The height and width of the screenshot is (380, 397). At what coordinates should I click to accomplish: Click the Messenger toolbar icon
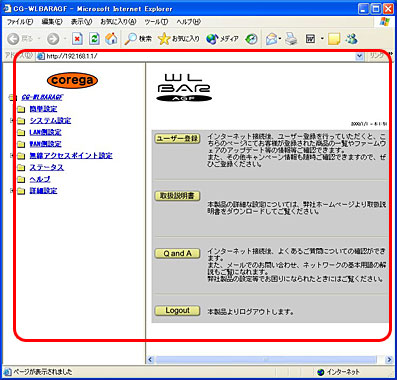coord(351,39)
